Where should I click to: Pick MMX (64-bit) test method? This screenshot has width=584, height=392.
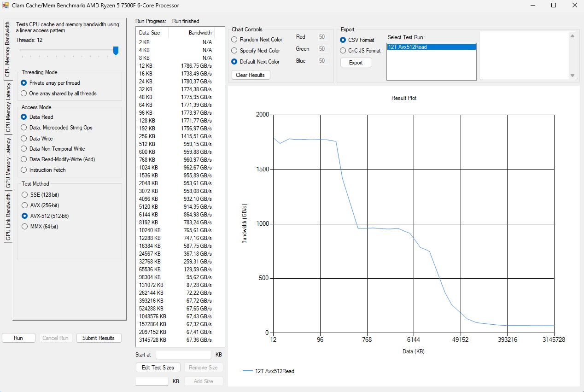[40, 227]
